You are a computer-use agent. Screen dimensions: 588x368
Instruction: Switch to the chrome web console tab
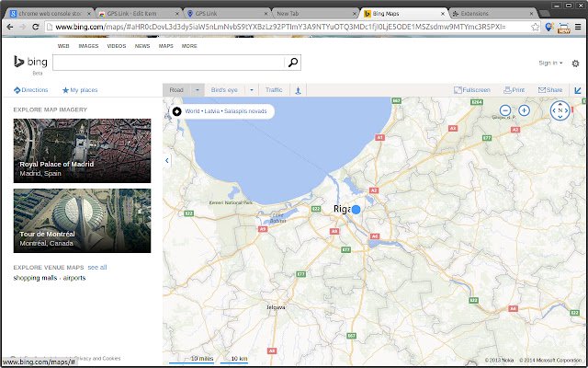(50, 14)
